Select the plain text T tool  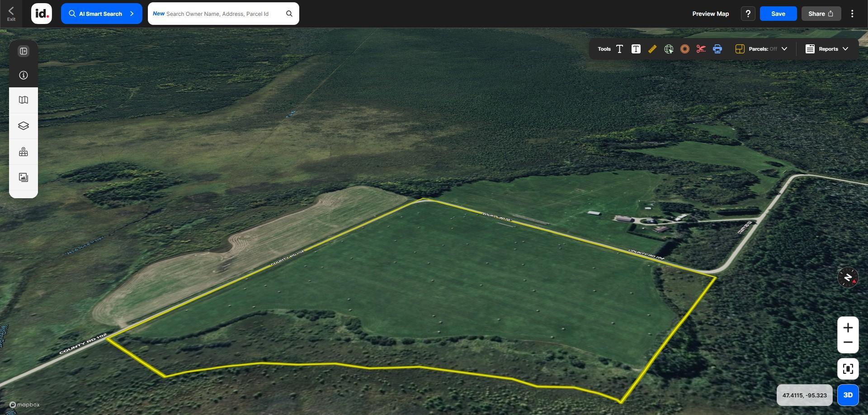[619, 49]
